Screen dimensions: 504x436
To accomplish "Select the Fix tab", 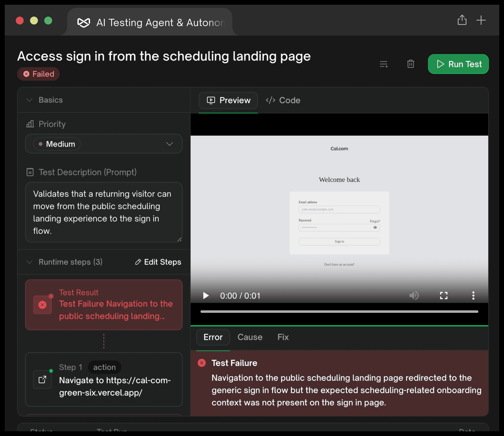I will pyautogui.click(x=283, y=337).
